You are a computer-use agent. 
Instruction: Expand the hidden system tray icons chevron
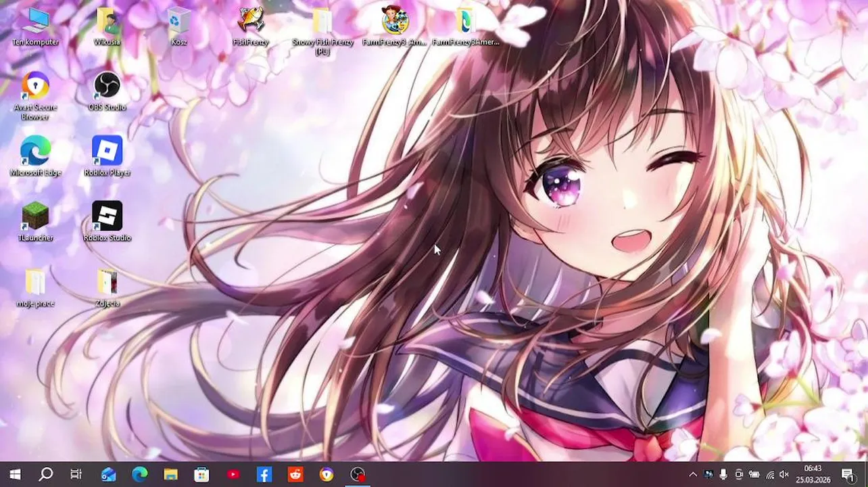[x=692, y=475]
